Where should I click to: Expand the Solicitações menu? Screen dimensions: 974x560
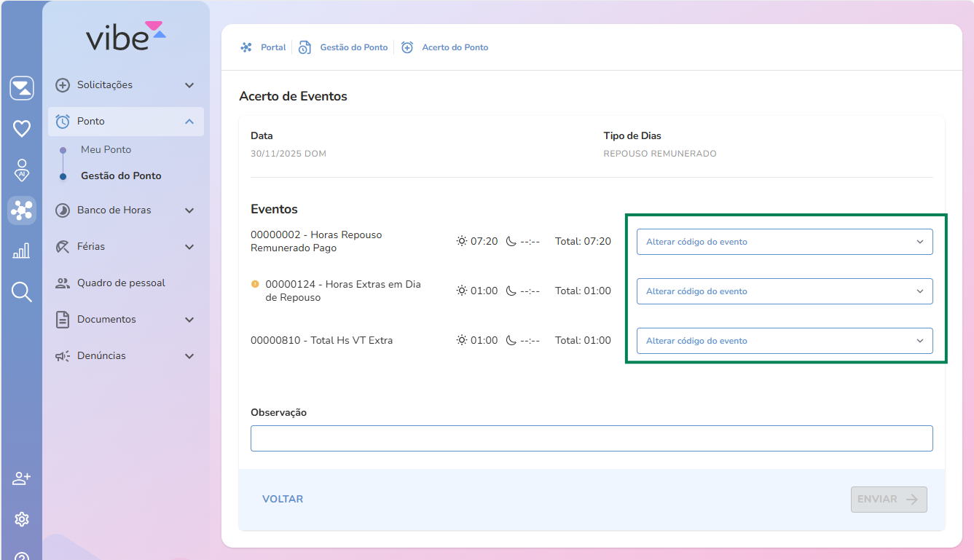coord(125,85)
